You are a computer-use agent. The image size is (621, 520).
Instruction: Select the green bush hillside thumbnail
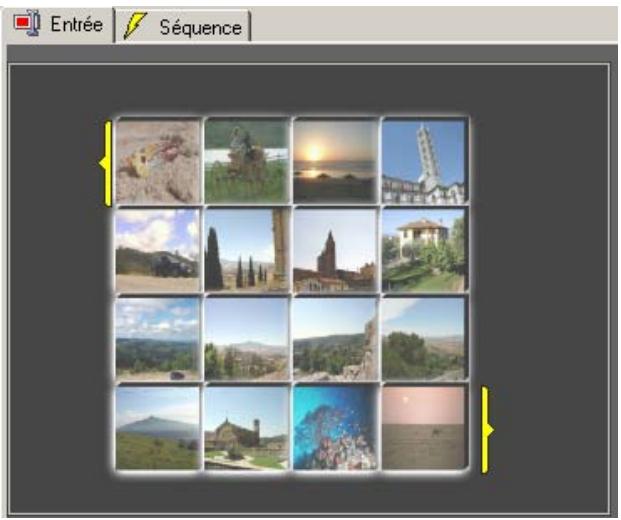pyautogui.click(x=424, y=339)
